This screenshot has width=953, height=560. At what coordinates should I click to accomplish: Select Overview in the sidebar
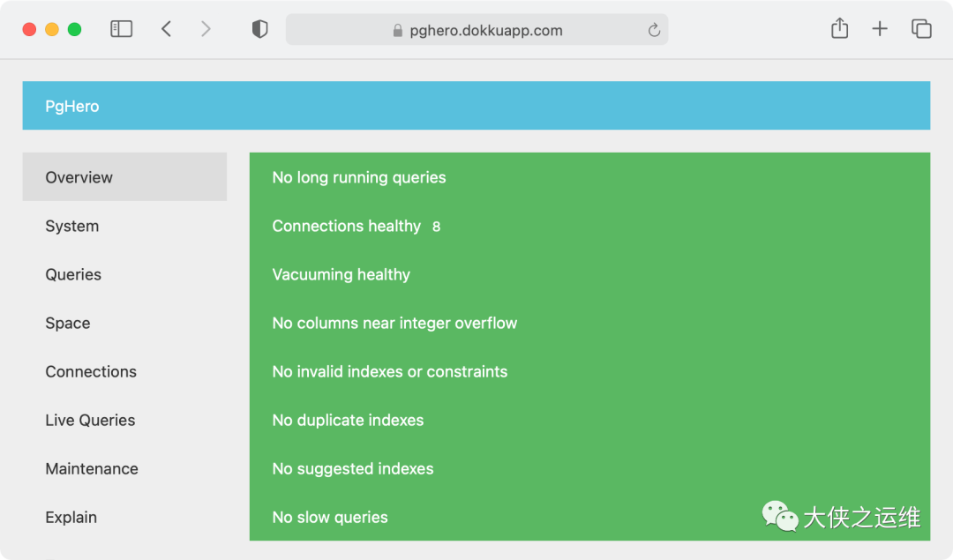click(x=124, y=176)
